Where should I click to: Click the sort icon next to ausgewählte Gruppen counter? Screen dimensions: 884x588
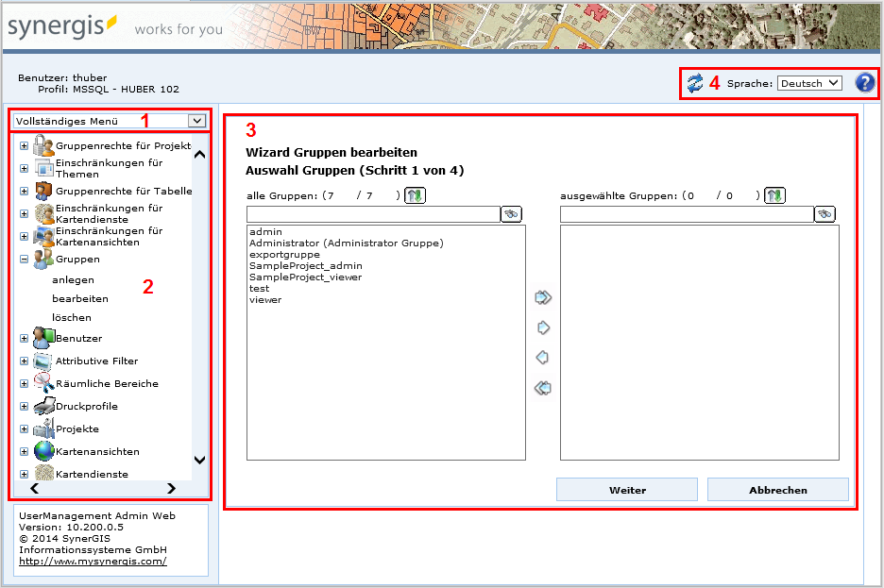tap(773, 195)
